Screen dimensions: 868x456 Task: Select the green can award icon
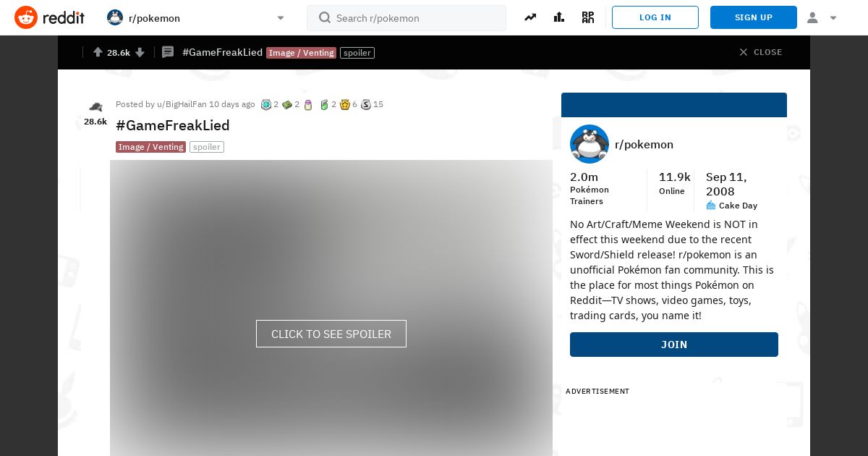pyautogui.click(x=324, y=105)
